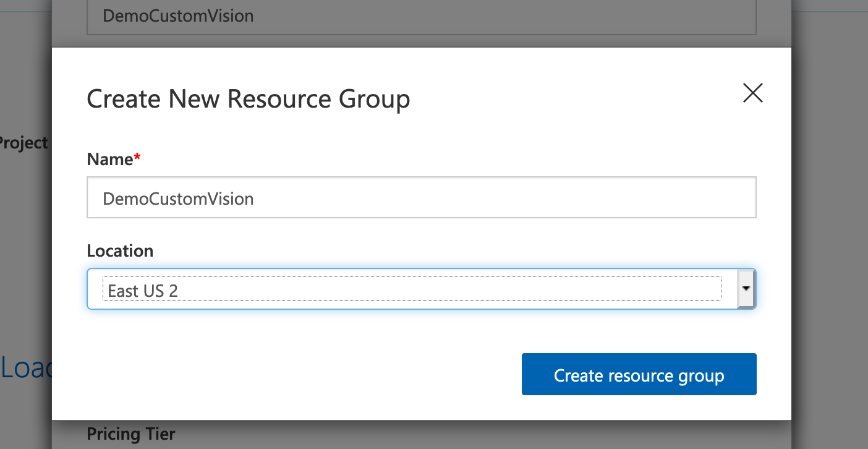Image resolution: width=868 pixels, height=449 pixels.
Task: Open the Location dropdown showing East US 2
Action: tap(413, 289)
